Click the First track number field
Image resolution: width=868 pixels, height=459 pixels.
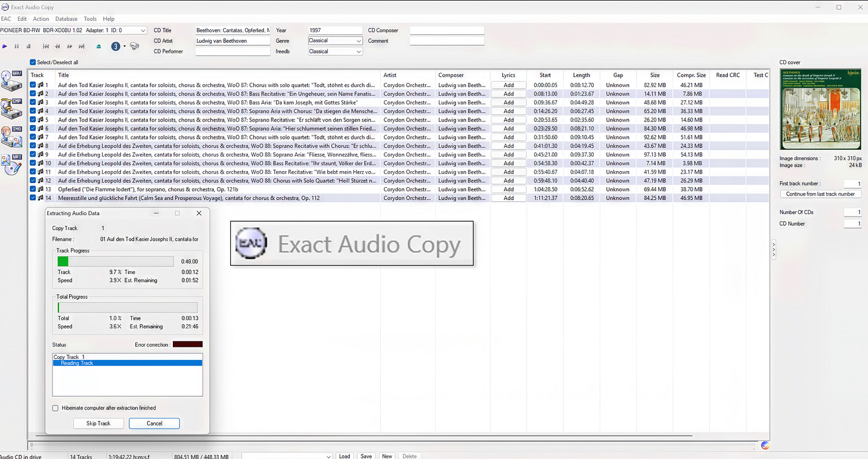coord(852,184)
